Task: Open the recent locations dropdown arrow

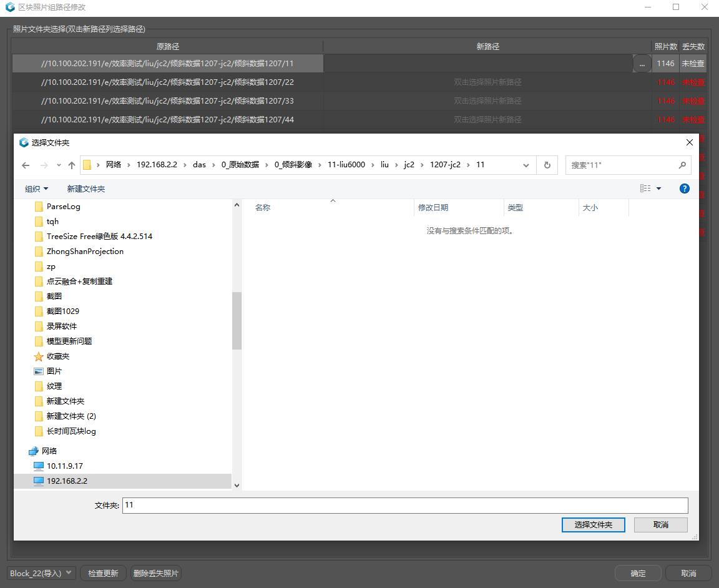Action: point(59,165)
